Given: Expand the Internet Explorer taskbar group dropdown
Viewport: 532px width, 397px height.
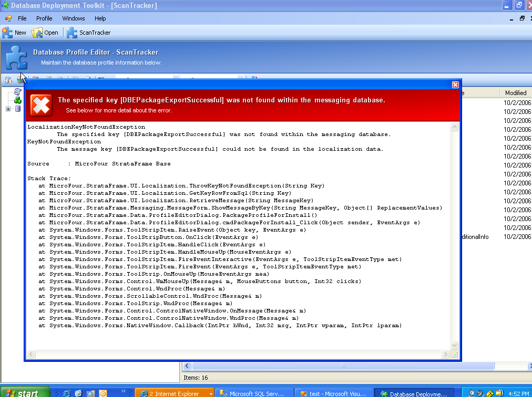Looking at the screenshot, I should (211, 393).
